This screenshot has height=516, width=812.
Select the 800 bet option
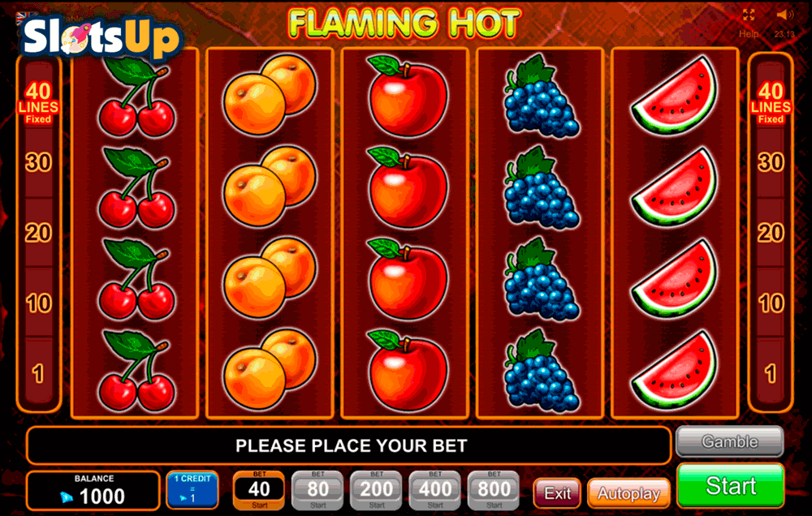click(x=494, y=489)
